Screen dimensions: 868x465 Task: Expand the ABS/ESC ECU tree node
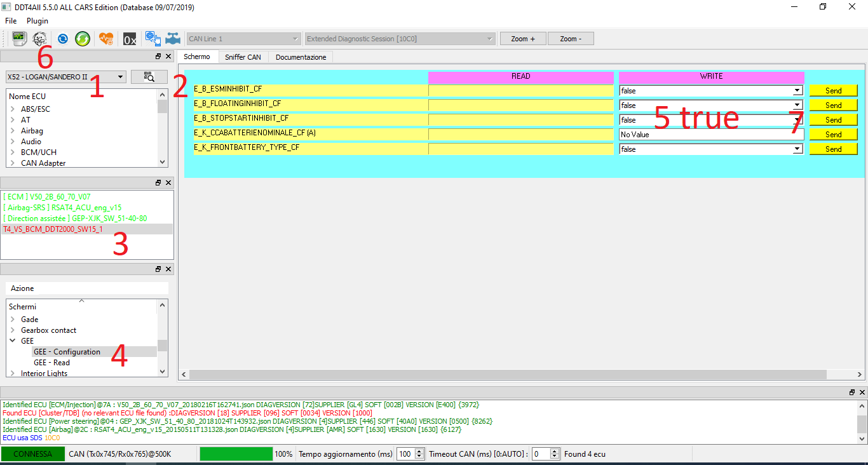click(13, 109)
